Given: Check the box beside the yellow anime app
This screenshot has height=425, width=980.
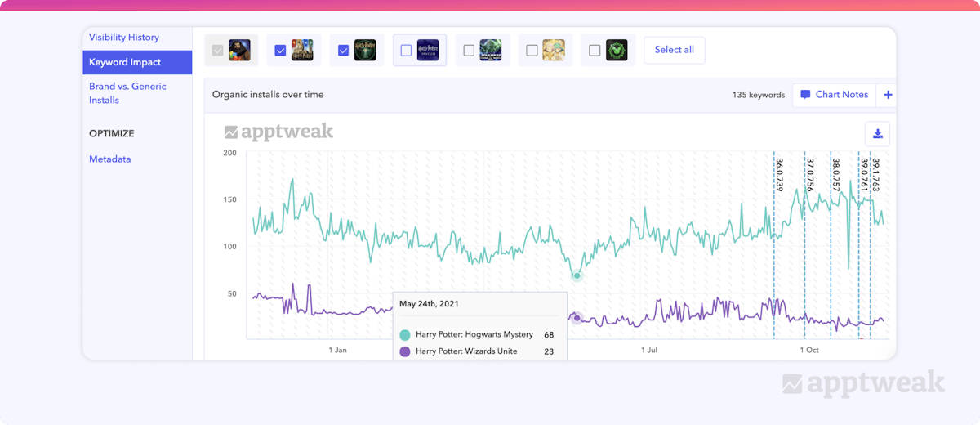Looking at the screenshot, I should click(x=532, y=51).
